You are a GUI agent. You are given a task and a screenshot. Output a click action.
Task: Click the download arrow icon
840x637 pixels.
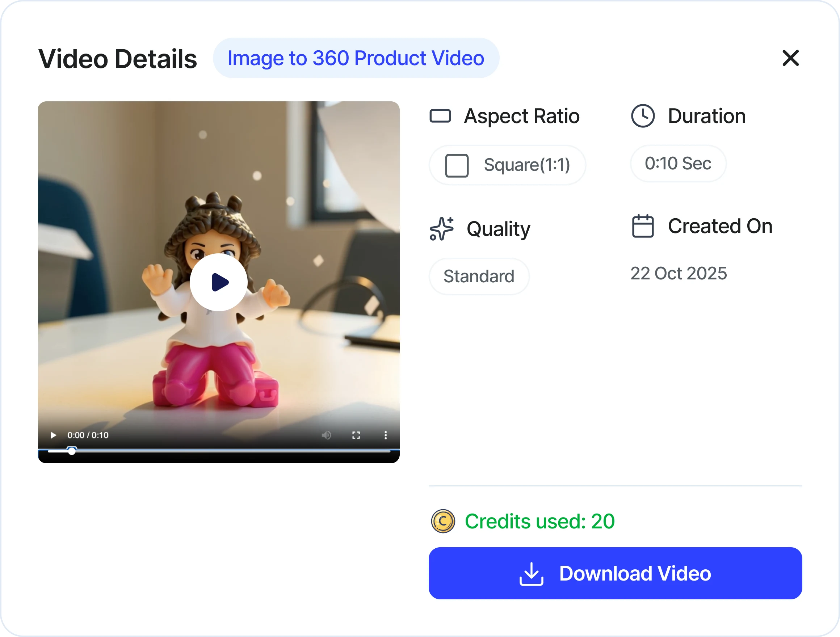point(531,574)
